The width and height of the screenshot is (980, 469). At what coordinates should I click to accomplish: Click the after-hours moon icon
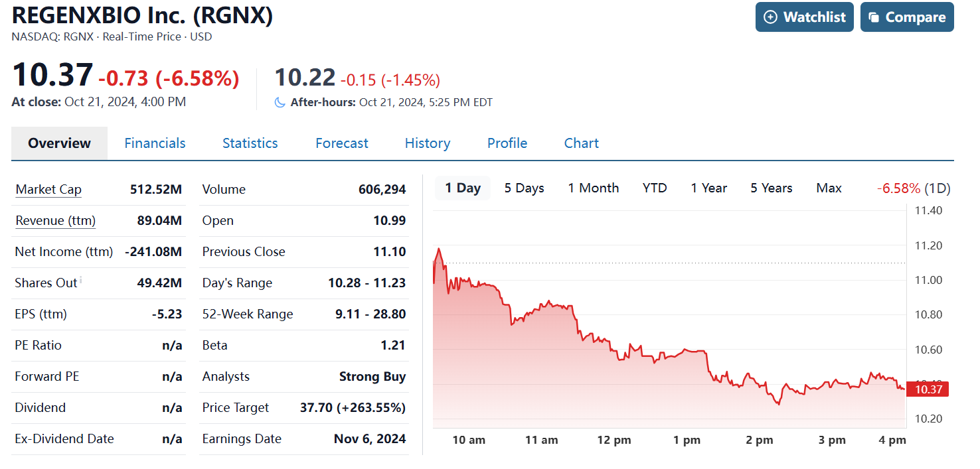[x=280, y=102]
